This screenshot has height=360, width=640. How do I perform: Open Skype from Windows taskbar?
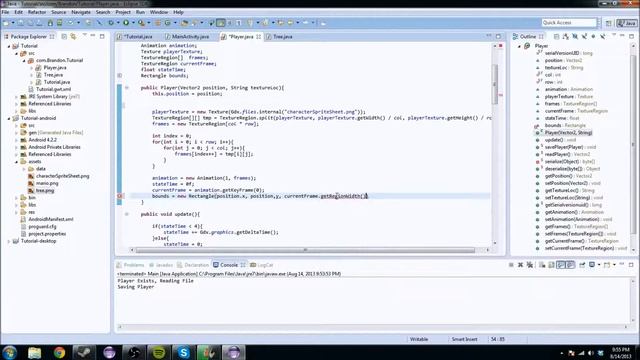pyautogui.click(x=184, y=352)
